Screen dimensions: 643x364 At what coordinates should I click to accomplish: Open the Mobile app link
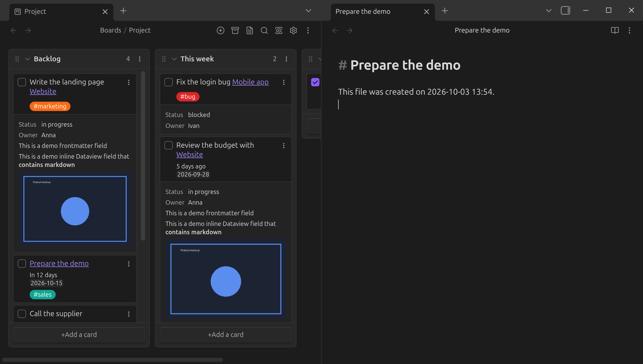[250, 82]
